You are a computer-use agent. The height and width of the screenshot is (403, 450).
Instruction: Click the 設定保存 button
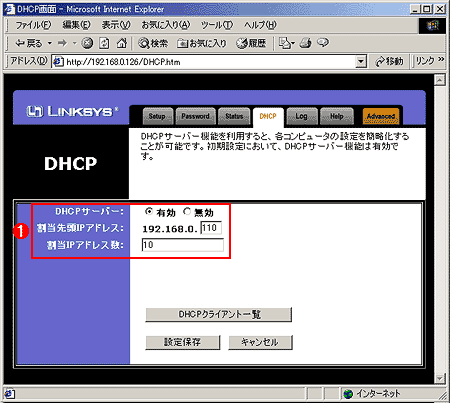pyautogui.click(x=183, y=342)
